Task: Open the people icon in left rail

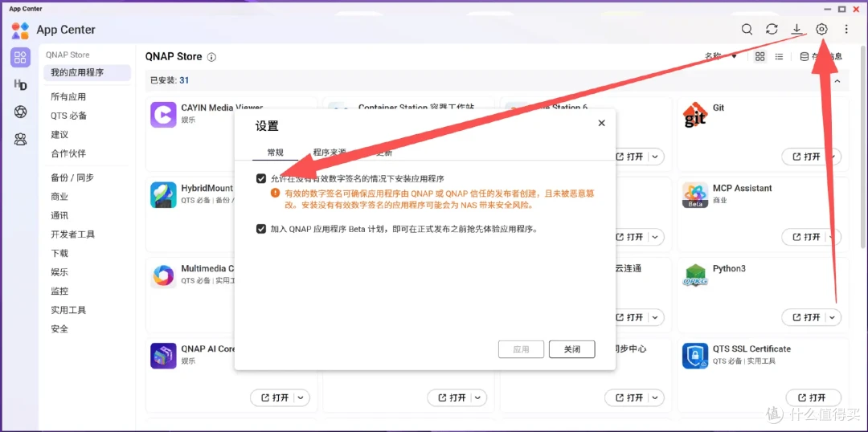Action: [x=20, y=140]
